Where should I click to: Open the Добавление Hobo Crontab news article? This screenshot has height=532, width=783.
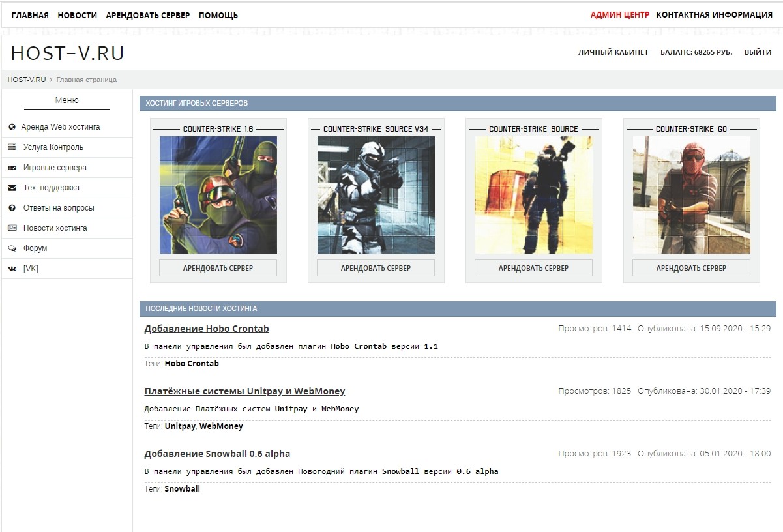pyautogui.click(x=206, y=329)
